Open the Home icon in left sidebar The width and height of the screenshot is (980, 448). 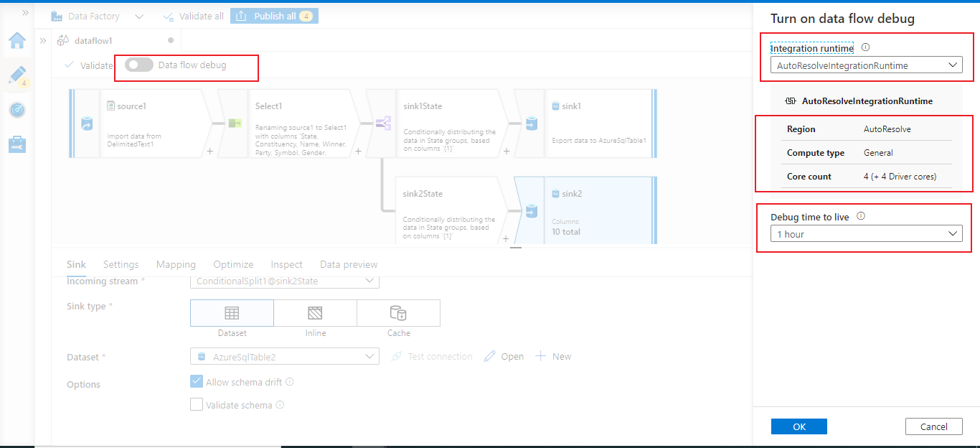coord(17,40)
